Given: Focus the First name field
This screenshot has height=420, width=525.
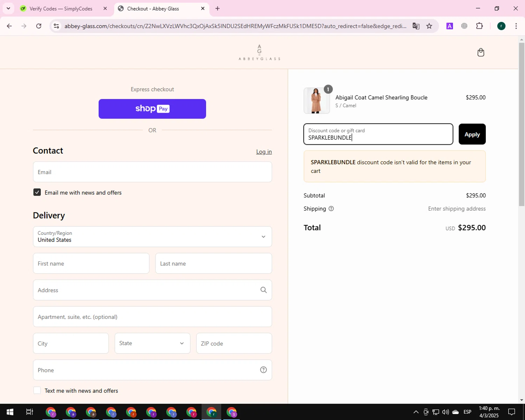Looking at the screenshot, I should 91,264.
